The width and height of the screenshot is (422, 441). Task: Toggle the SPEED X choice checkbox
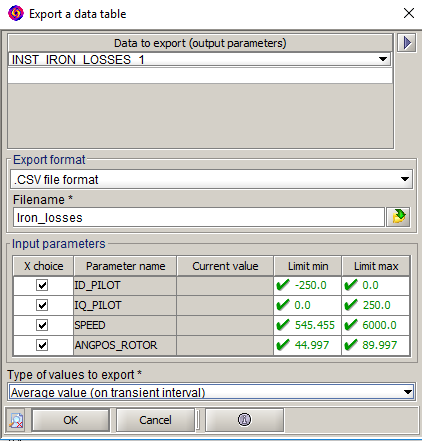point(42,325)
